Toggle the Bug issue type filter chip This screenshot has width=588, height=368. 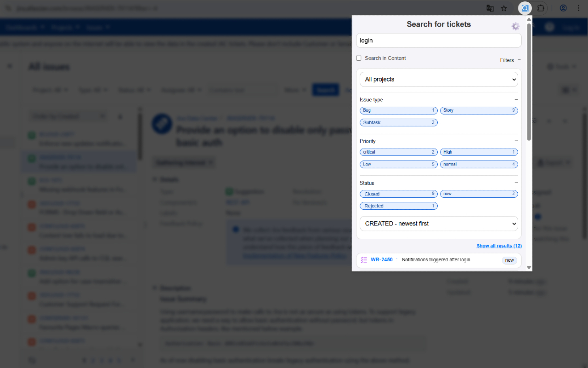click(x=398, y=110)
